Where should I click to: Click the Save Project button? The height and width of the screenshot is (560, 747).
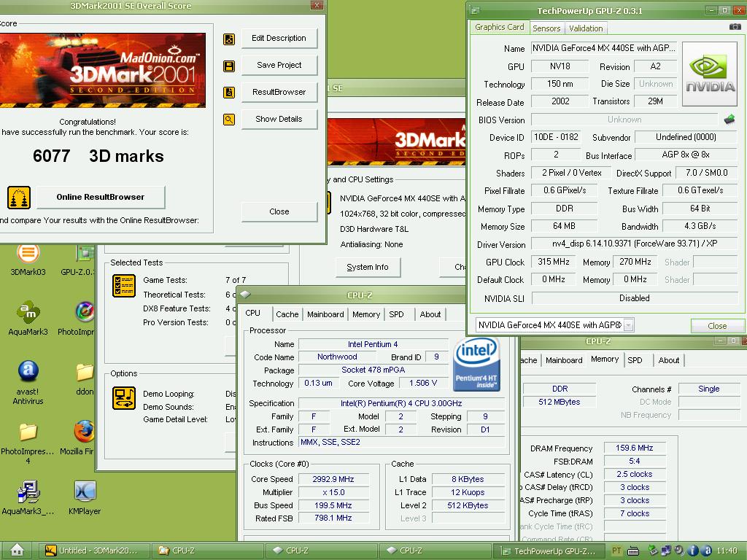(x=279, y=65)
